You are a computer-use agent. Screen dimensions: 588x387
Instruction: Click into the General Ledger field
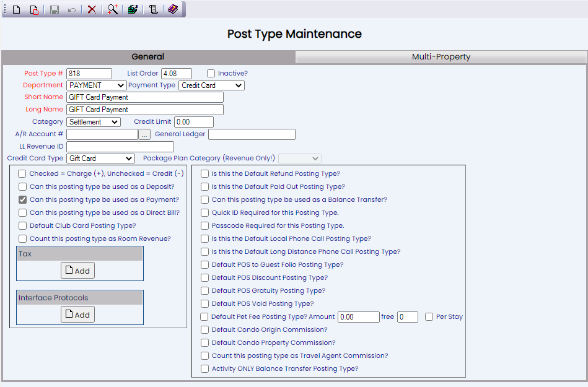pyautogui.click(x=252, y=134)
